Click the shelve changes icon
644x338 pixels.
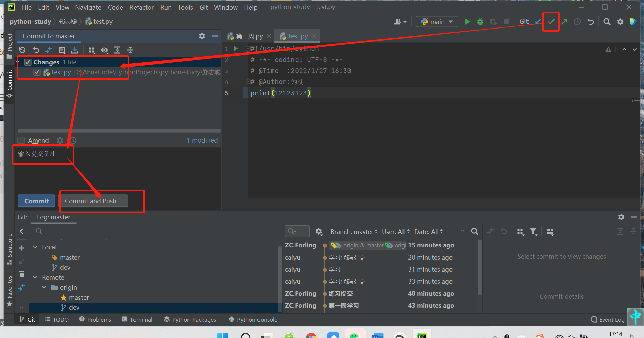[x=75, y=50]
